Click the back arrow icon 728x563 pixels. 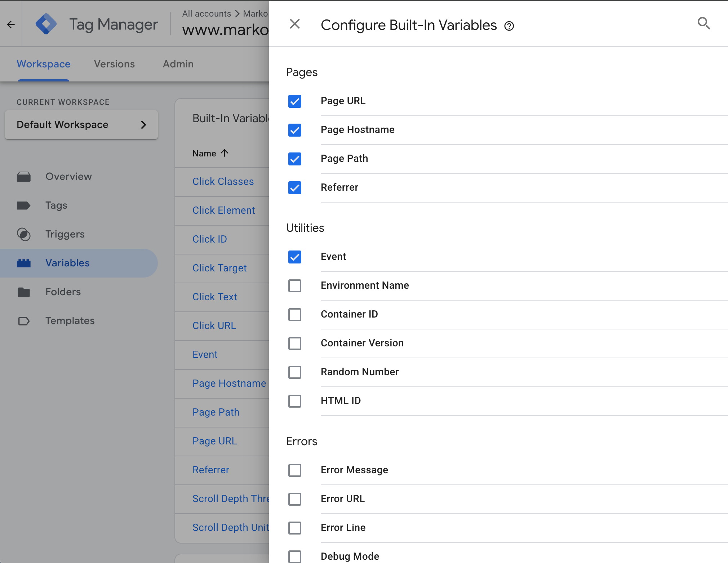pos(11,25)
